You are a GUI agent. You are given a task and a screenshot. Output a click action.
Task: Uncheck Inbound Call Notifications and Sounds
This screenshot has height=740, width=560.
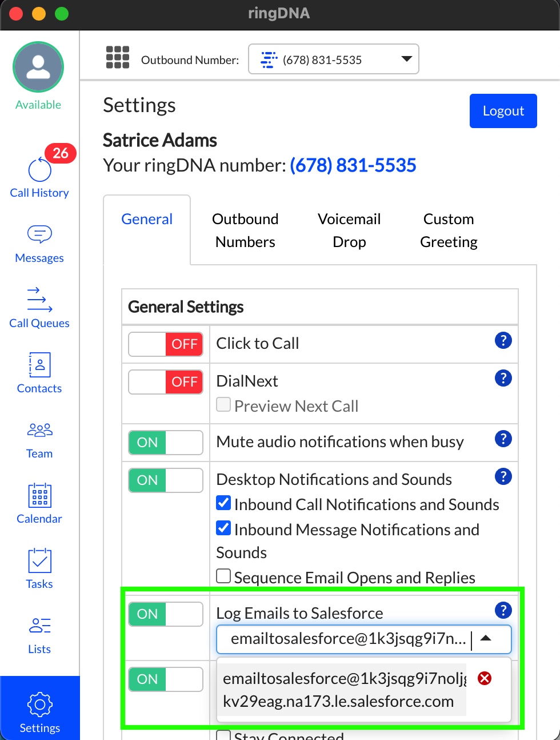[x=223, y=503]
